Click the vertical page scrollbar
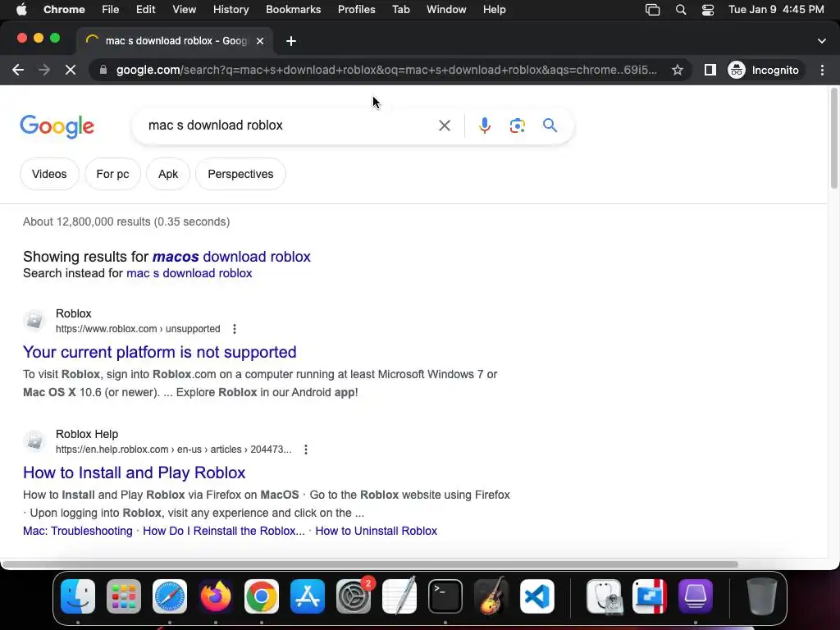This screenshot has height=630, width=840. click(x=833, y=138)
